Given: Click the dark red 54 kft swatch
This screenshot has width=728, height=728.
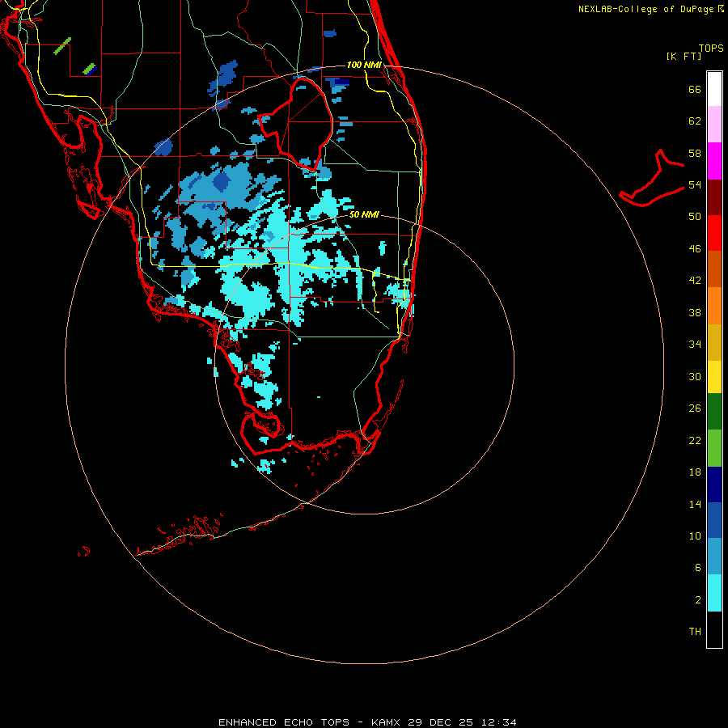Looking at the screenshot, I should (714, 197).
